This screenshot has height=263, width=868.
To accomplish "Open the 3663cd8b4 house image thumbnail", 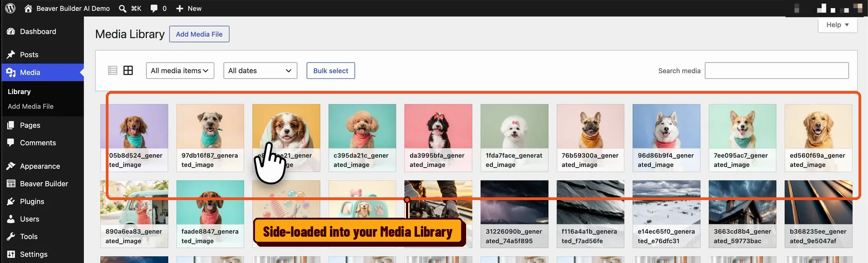I will 742,214.
